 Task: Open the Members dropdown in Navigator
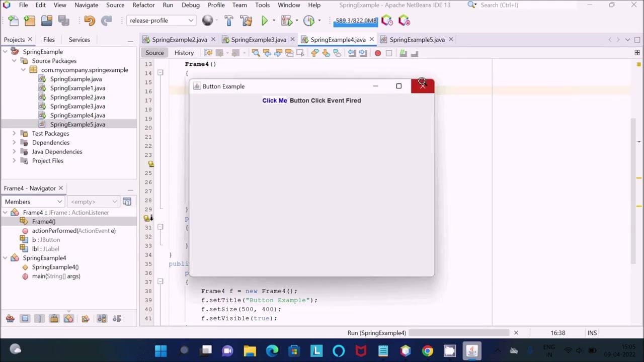point(33,202)
